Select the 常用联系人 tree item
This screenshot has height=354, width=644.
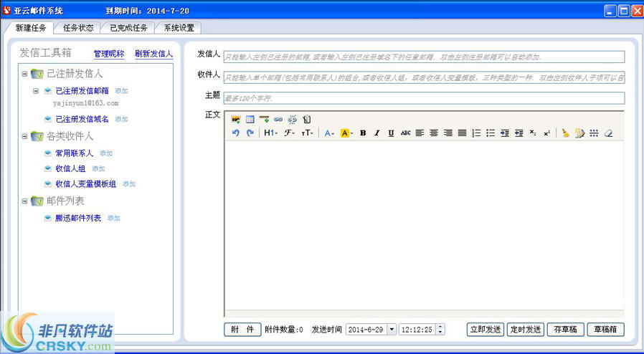(75, 153)
